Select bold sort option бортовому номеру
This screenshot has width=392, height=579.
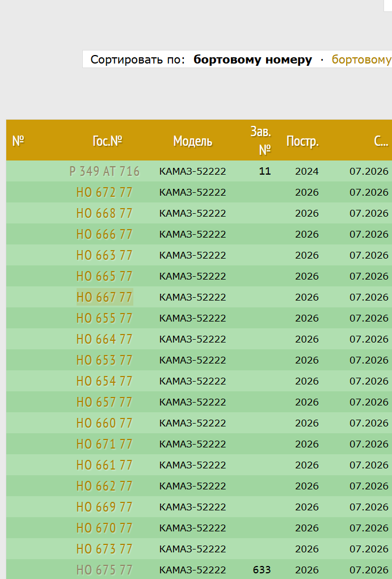click(252, 60)
